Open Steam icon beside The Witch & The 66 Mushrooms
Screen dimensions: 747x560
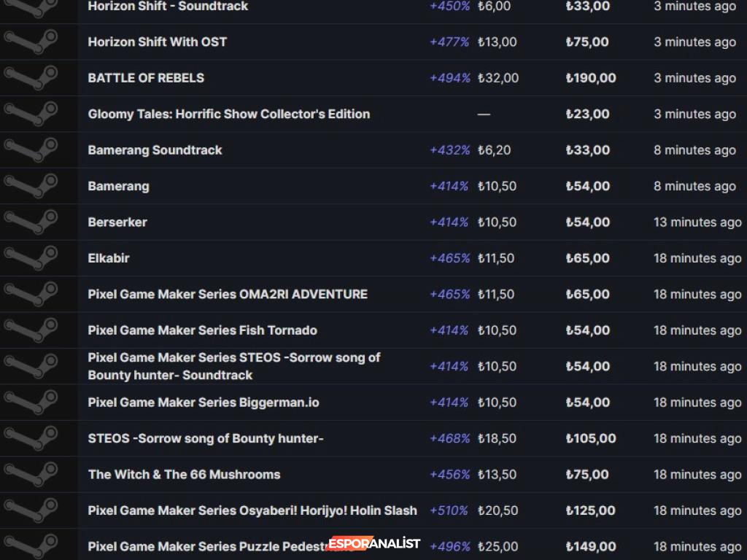[x=31, y=475]
